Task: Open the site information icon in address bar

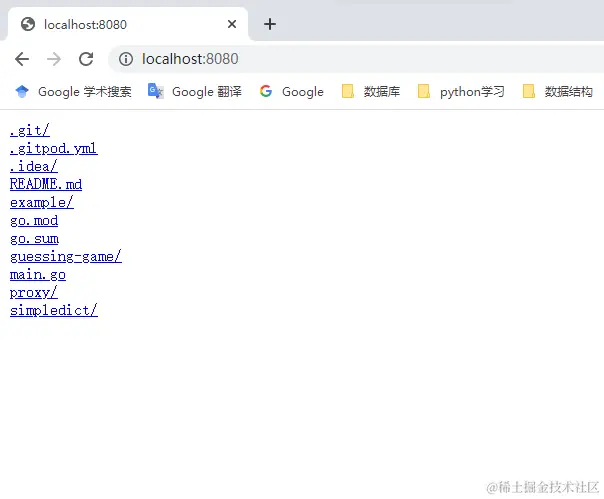Action: tap(126, 59)
